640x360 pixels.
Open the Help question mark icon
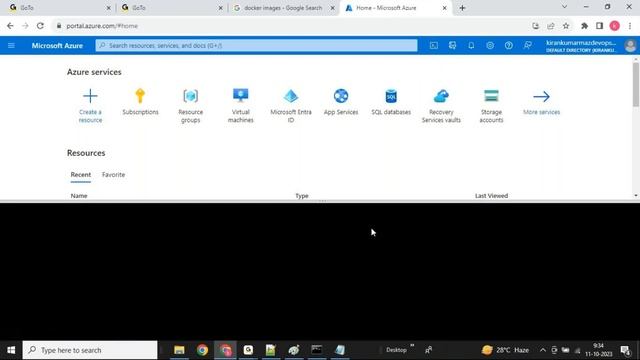click(x=509, y=45)
